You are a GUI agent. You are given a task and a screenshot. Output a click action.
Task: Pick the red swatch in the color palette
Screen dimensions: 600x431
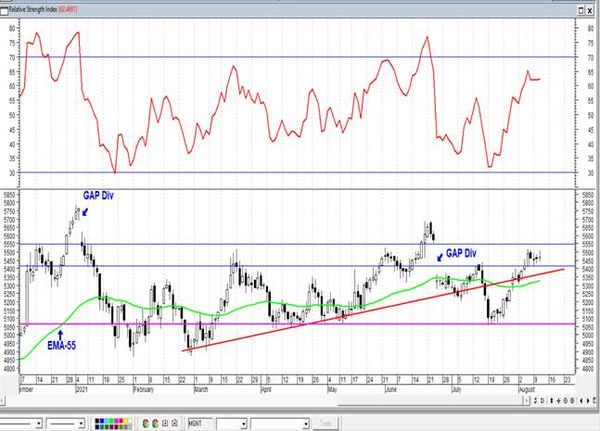pos(121,421)
